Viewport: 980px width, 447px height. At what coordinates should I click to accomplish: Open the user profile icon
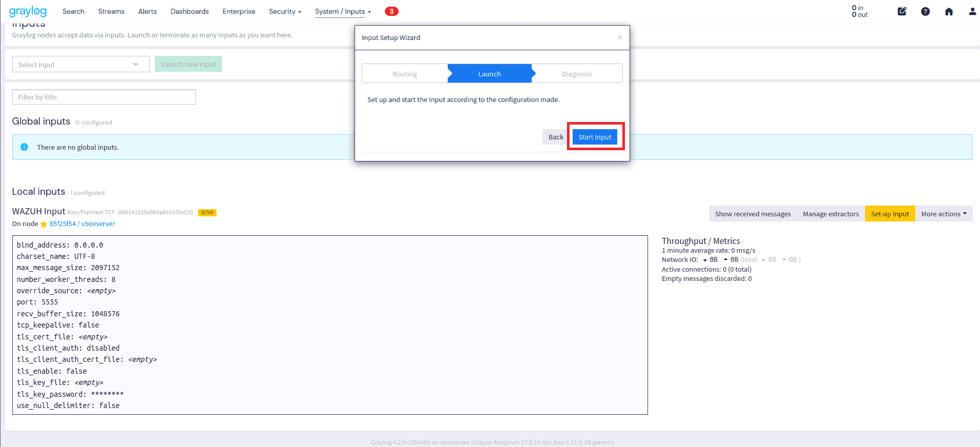[972, 11]
